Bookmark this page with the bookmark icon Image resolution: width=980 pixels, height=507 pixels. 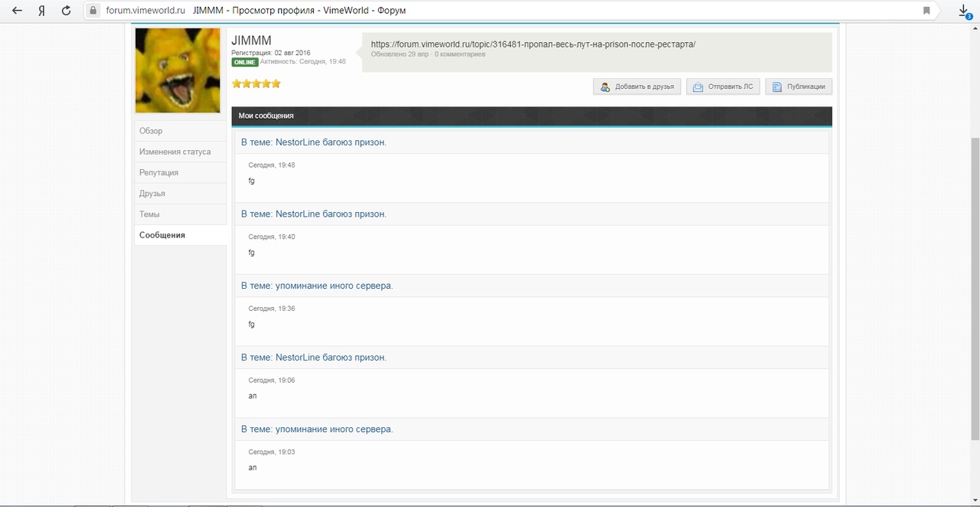coord(926,11)
